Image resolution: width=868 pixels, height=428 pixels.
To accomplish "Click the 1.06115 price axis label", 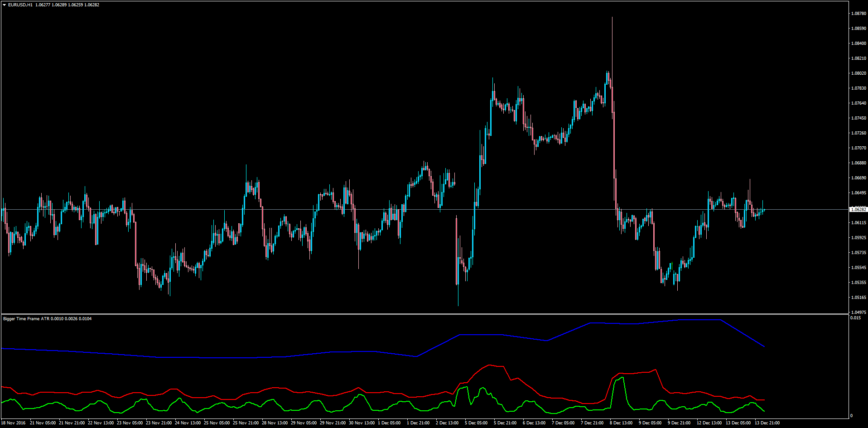I will pos(858,223).
